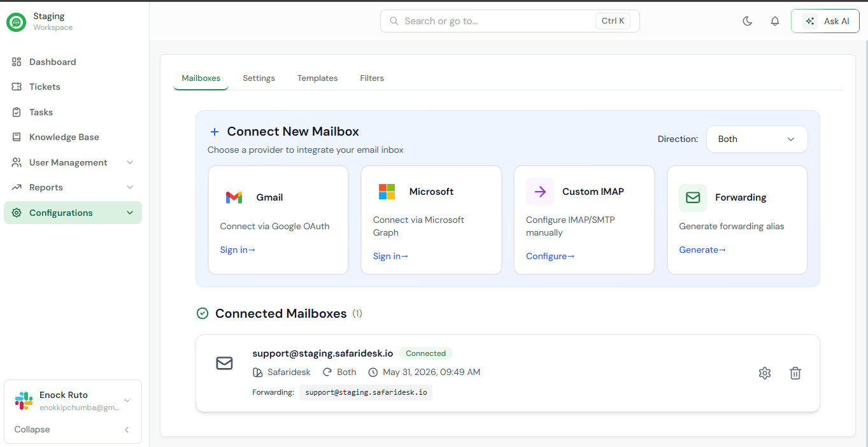This screenshot has height=447, width=868.
Task: Focus the Search or go to field
Action: (510, 21)
